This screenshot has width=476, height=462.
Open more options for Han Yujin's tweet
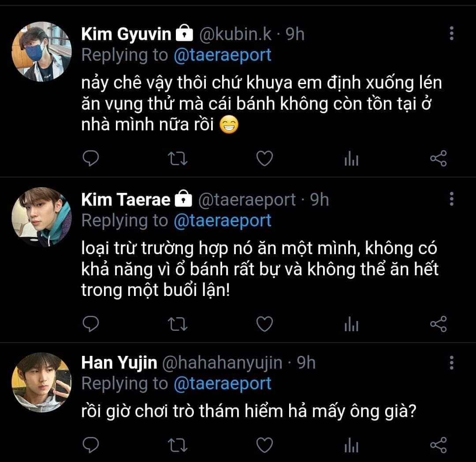coord(451,362)
